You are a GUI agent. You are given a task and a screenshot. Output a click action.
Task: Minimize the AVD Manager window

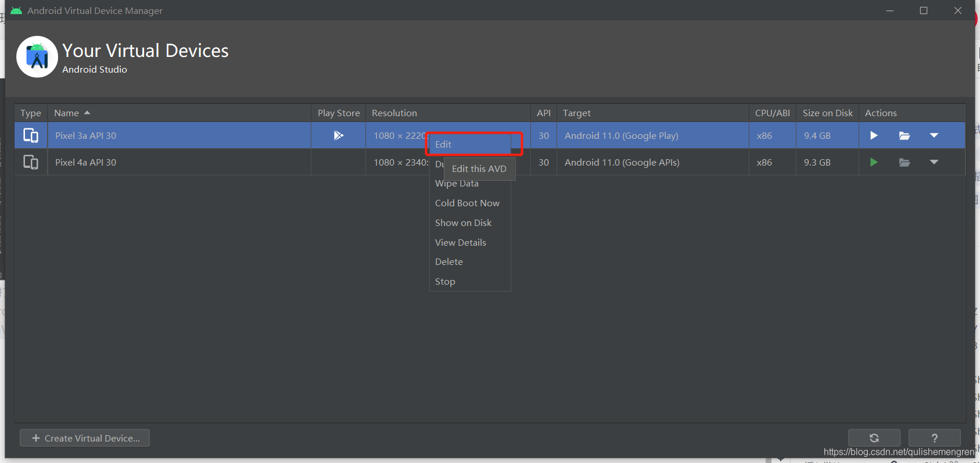889,10
